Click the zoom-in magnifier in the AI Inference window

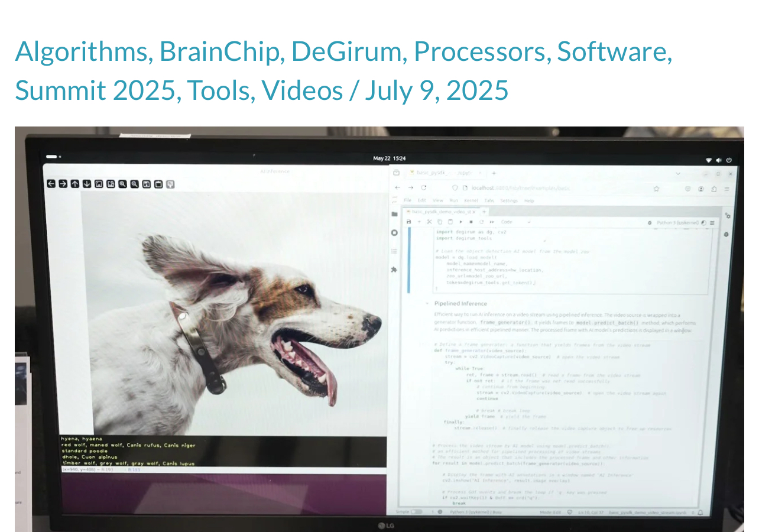[x=122, y=184]
